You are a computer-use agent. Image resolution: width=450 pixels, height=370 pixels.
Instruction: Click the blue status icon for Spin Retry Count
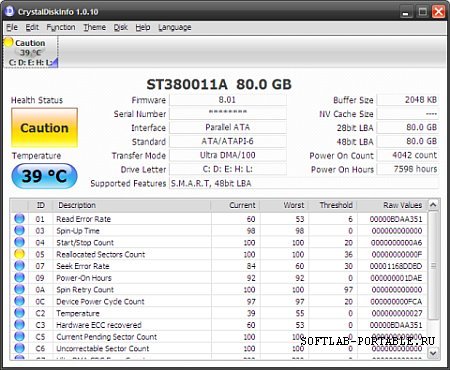click(20, 289)
